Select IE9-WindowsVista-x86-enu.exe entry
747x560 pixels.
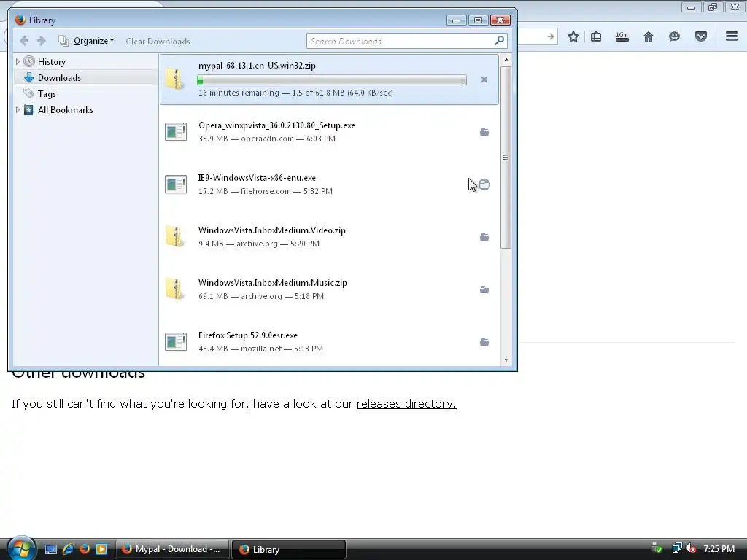click(329, 184)
